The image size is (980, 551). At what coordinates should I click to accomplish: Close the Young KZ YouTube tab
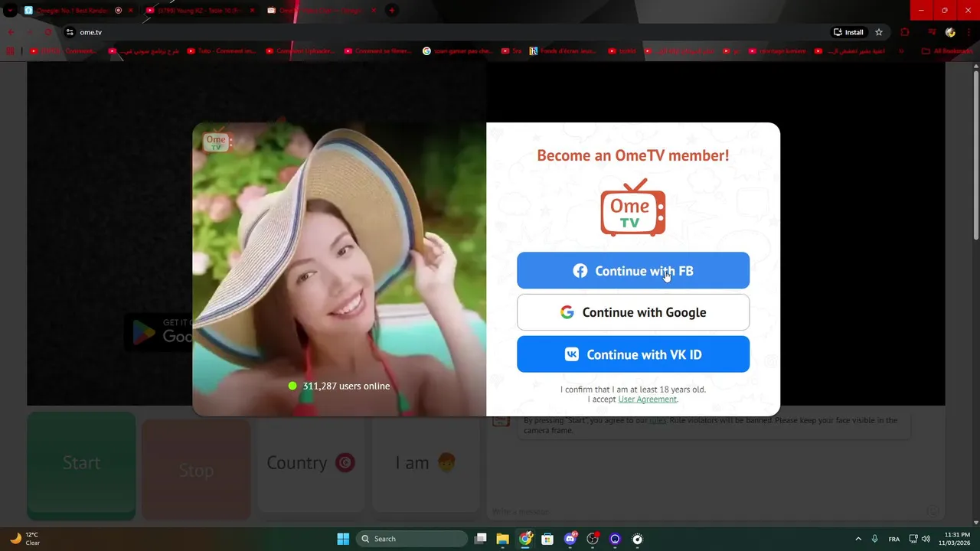tap(252, 11)
